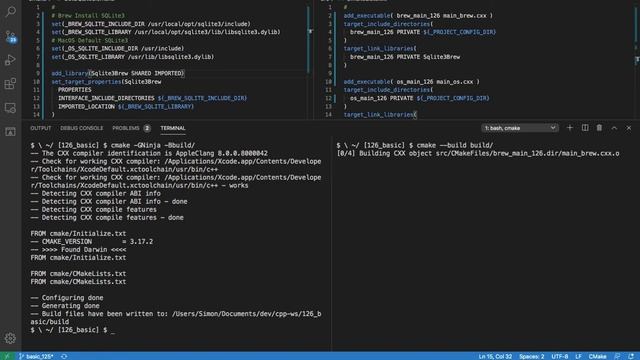Open notifications with the bell icon
This screenshot has height=360, width=640.
click(631, 356)
